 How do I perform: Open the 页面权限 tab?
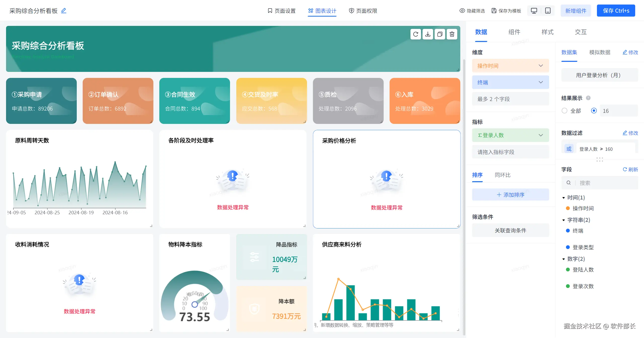coord(363,11)
